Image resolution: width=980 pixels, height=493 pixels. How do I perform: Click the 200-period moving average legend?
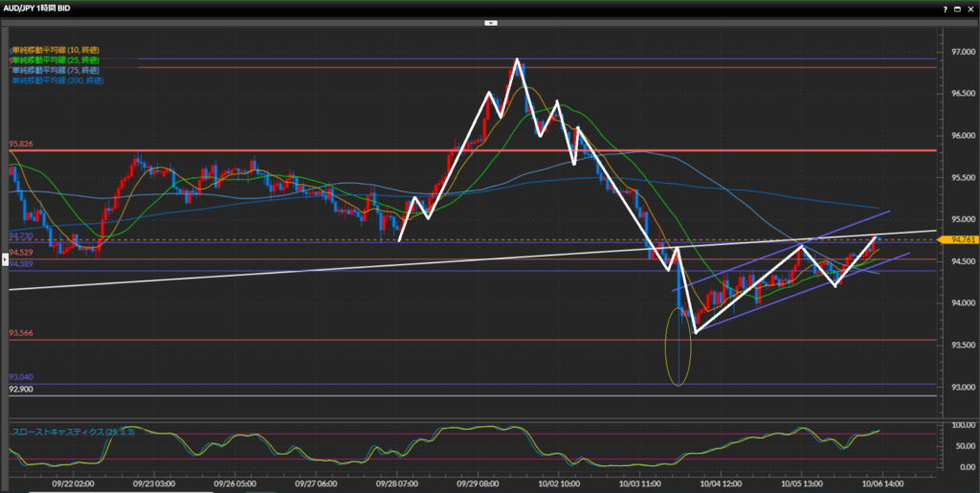tap(57, 81)
